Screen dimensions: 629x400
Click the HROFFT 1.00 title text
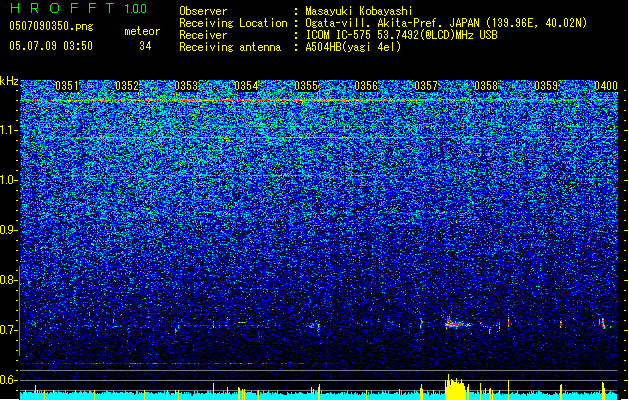78,8
